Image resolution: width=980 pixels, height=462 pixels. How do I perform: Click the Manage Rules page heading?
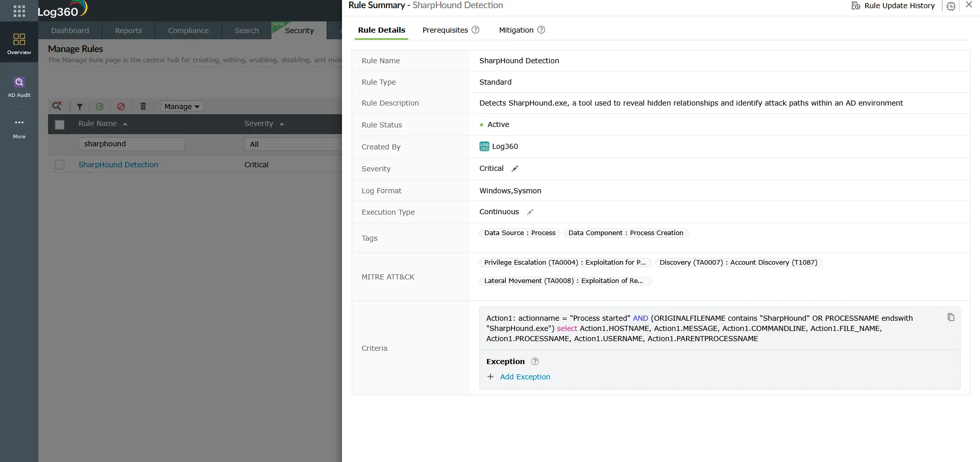click(x=76, y=49)
